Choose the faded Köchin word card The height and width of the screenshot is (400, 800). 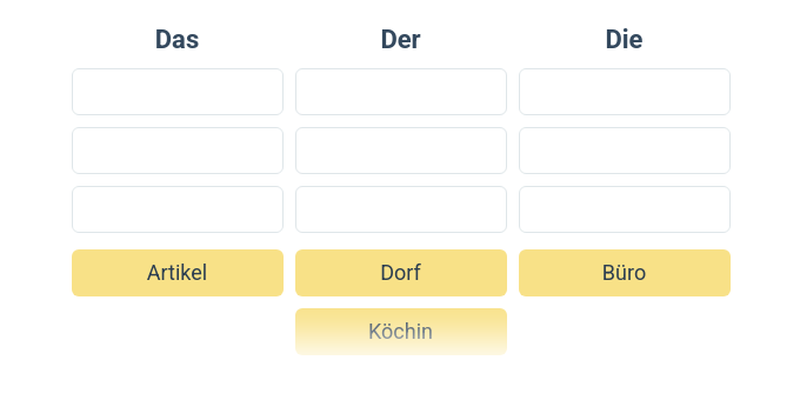[400, 331]
